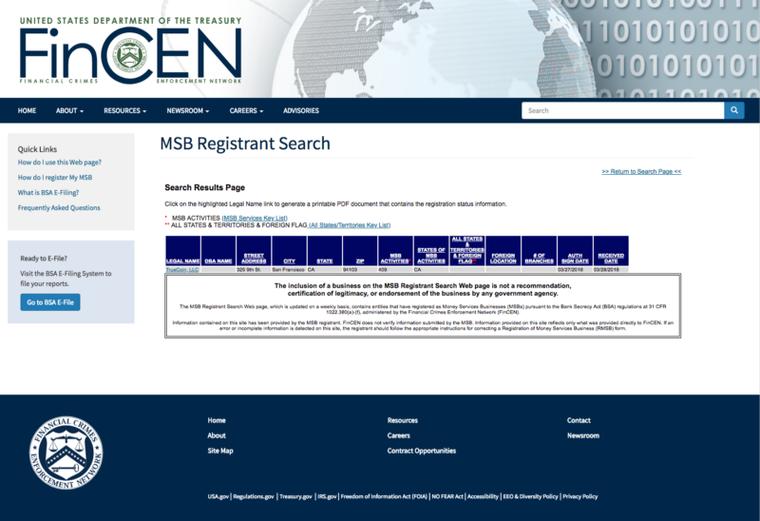
Task: Sort by States of MSB Activities header
Action: tap(431, 255)
